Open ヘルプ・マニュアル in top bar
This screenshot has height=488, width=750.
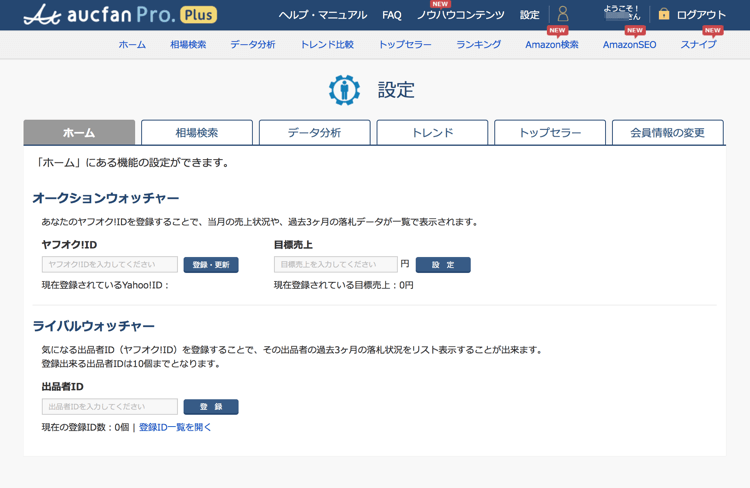pos(322,15)
